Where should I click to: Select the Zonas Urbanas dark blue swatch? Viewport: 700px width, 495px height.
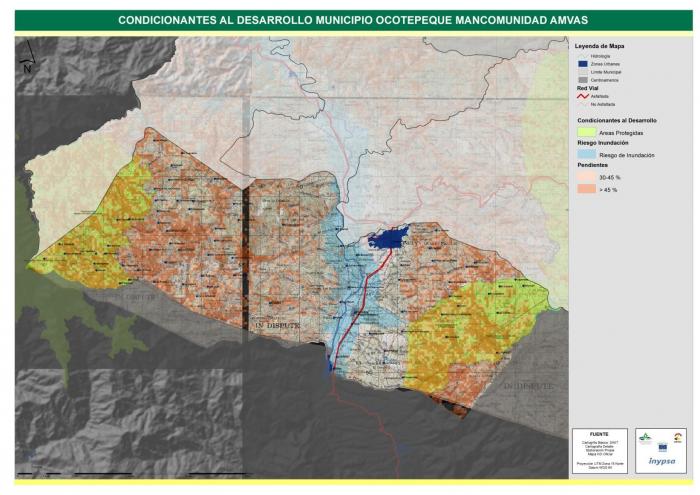click(584, 64)
